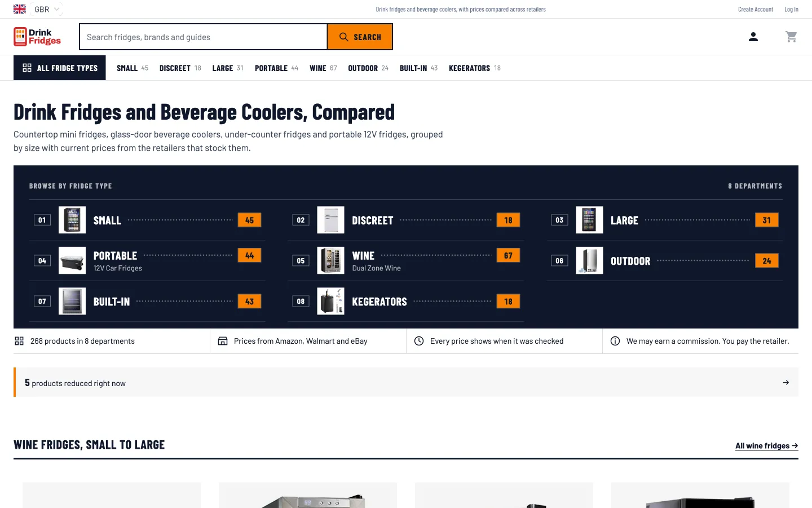The height and width of the screenshot is (508, 812).
Task: Click the Built-in fridge thumbnail image
Action: [72, 301]
